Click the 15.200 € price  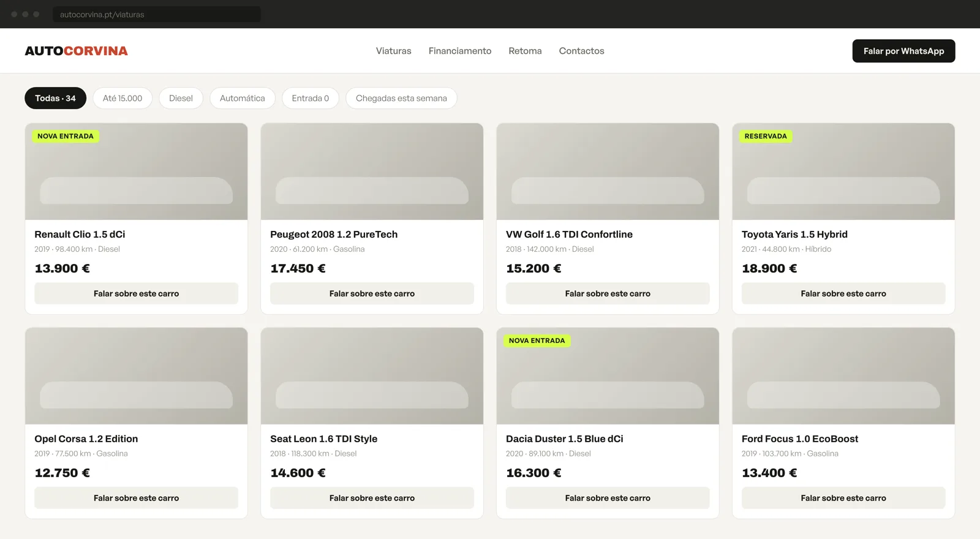tap(533, 268)
